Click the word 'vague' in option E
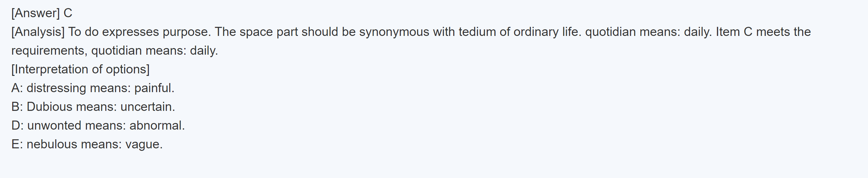 coord(143,144)
